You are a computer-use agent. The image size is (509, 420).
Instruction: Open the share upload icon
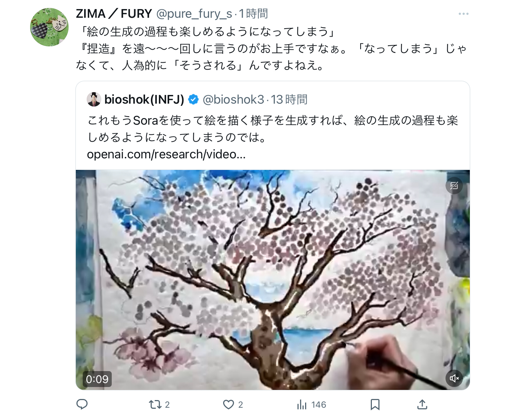tap(422, 404)
